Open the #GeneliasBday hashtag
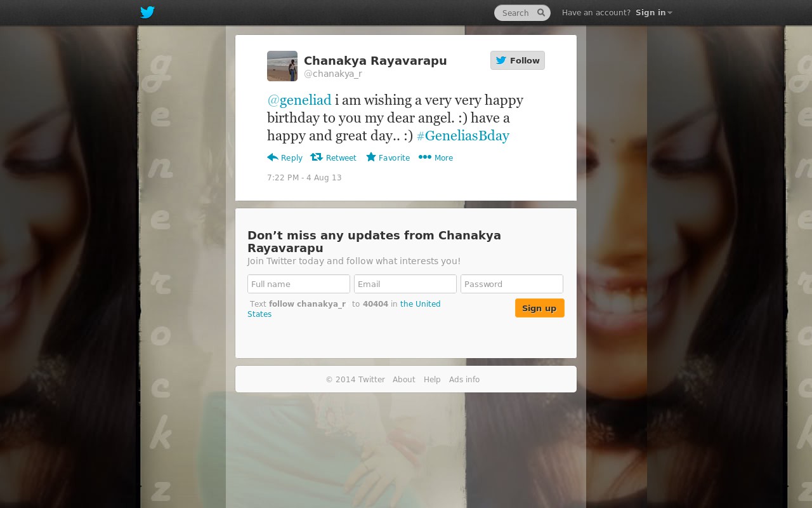Image resolution: width=812 pixels, height=508 pixels. click(463, 136)
